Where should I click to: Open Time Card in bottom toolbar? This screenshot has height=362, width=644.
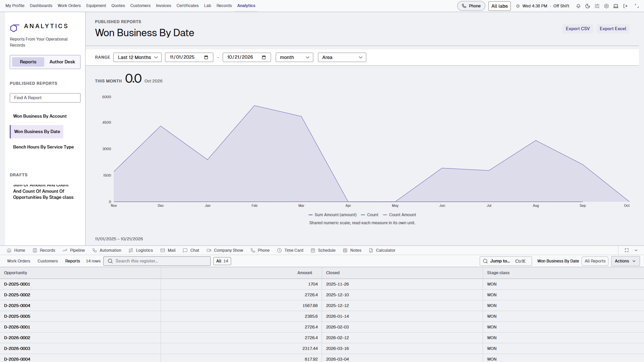(290, 250)
